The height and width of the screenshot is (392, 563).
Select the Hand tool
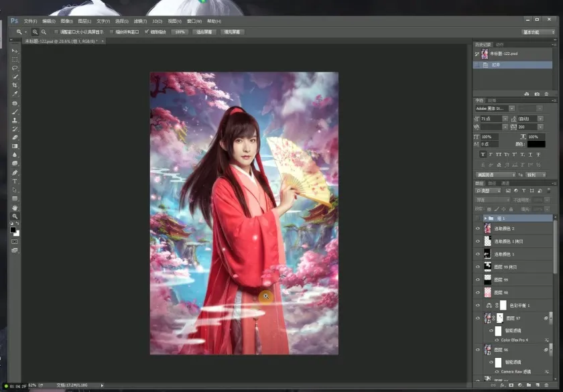tap(15, 208)
